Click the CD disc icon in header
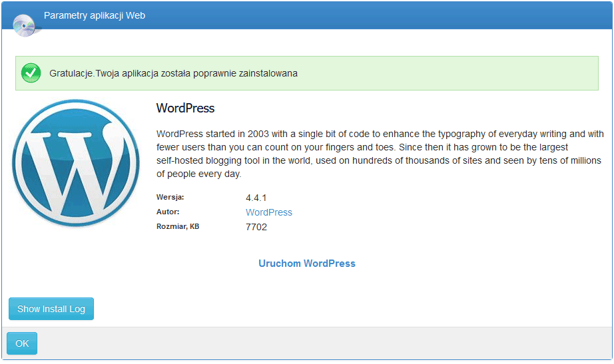Viewport: 614px width, 364px height. pyautogui.click(x=25, y=25)
